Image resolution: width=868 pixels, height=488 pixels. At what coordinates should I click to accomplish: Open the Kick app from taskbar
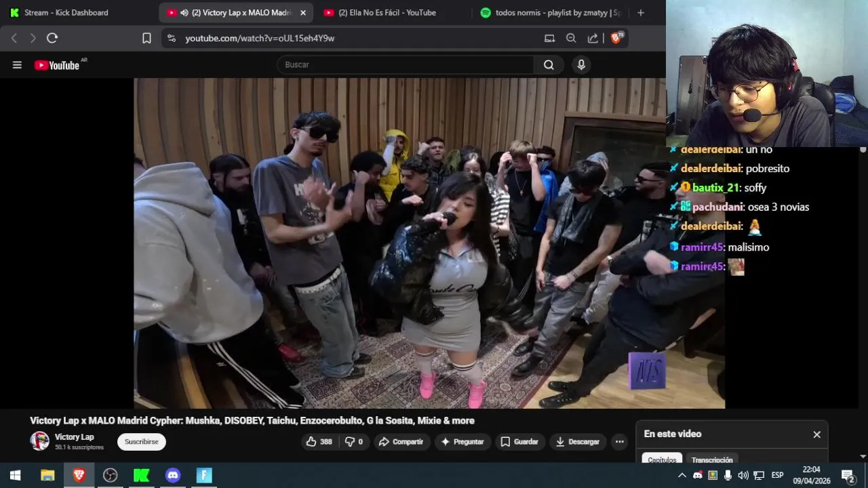click(141, 475)
